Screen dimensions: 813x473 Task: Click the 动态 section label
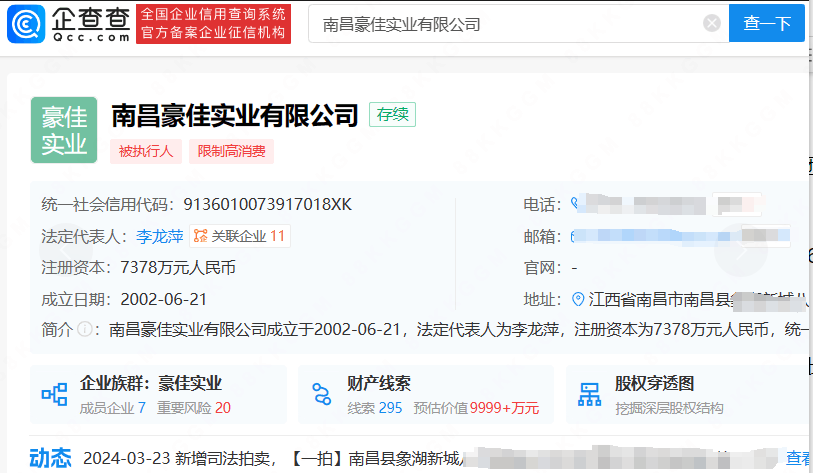point(50,458)
